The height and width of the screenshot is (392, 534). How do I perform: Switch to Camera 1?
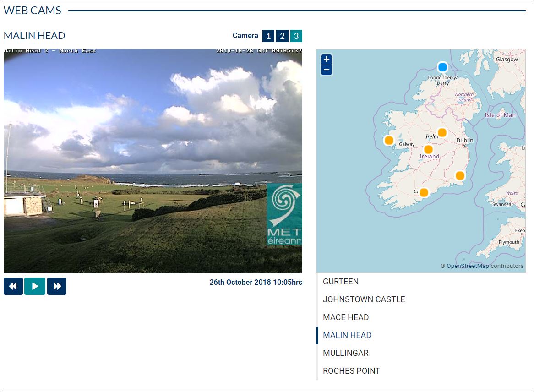(268, 36)
